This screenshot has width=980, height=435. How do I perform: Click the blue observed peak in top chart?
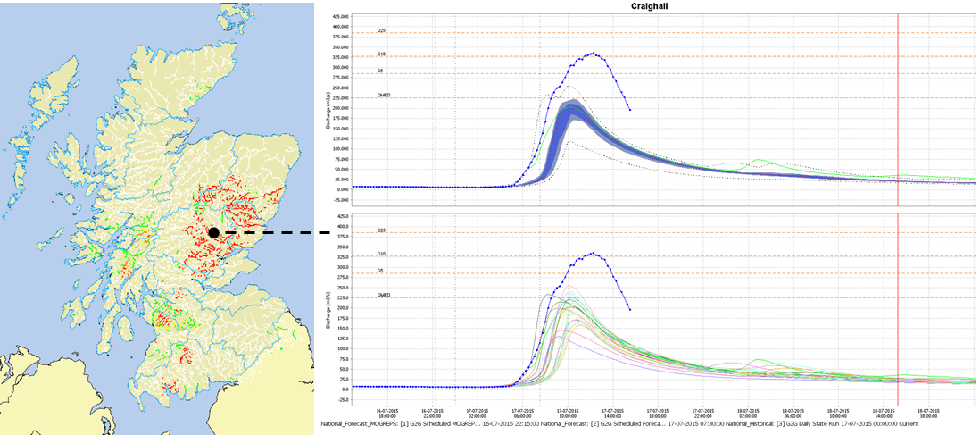592,54
